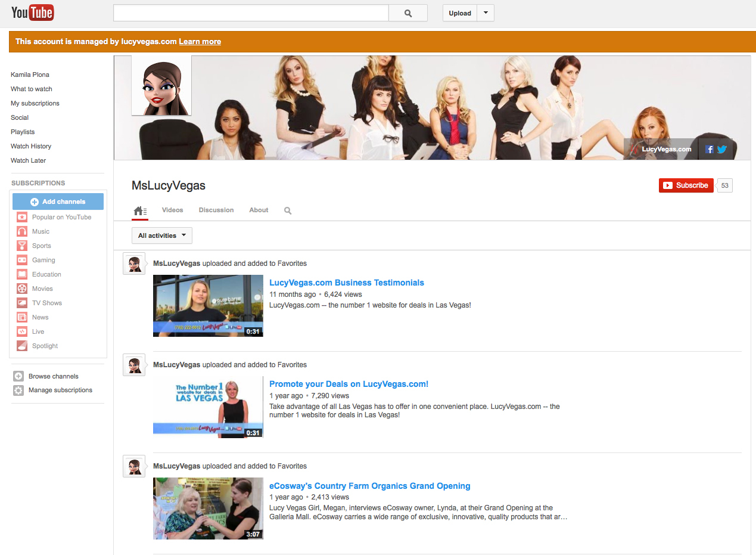756x555 pixels.
Task: Open the Manage subscriptions link text
Action: coord(60,390)
